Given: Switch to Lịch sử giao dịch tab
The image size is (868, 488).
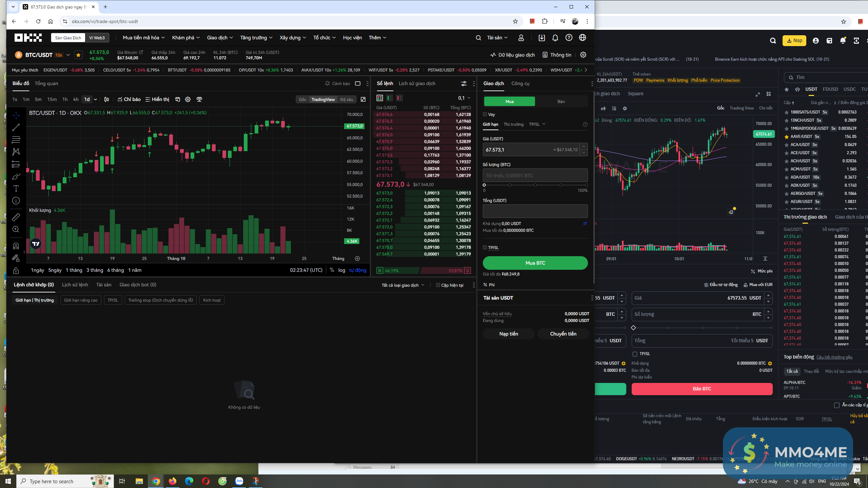Looking at the screenshot, I should click(x=417, y=83).
